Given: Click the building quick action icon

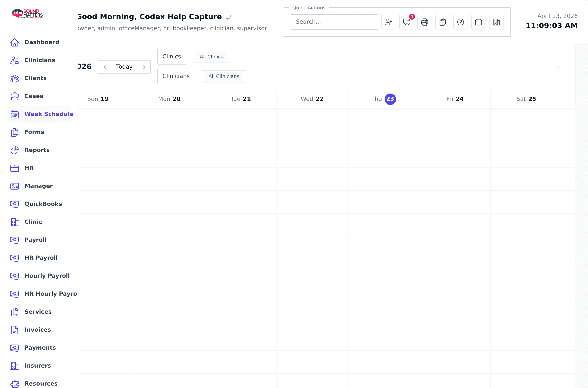Looking at the screenshot, I should tap(497, 22).
